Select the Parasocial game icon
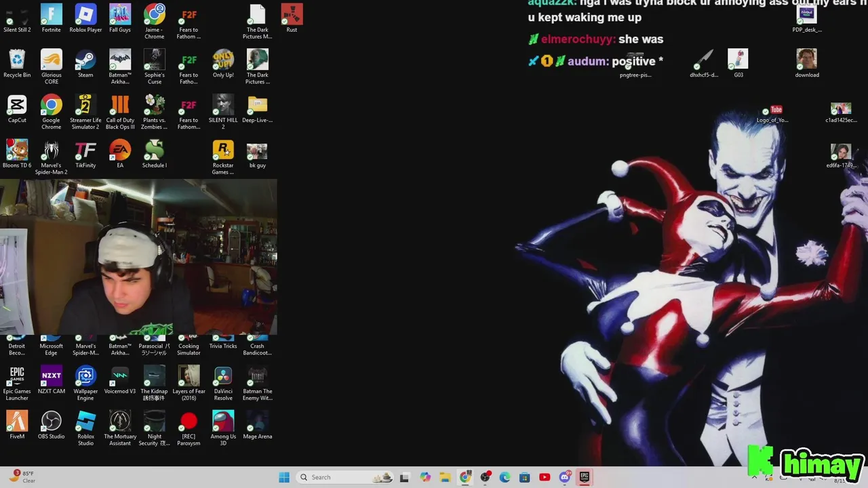Viewport: 868px width, 488px height. coord(155,346)
